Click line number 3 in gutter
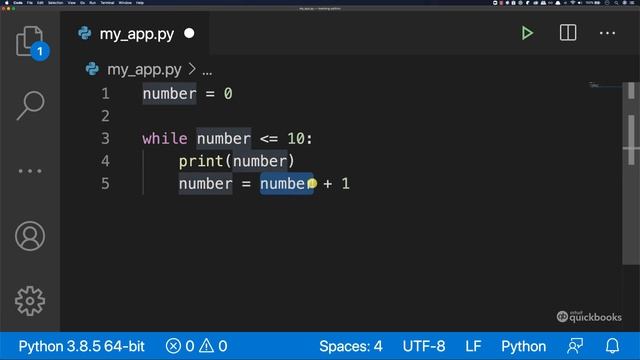The width and height of the screenshot is (640, 360). pos(106,138)
